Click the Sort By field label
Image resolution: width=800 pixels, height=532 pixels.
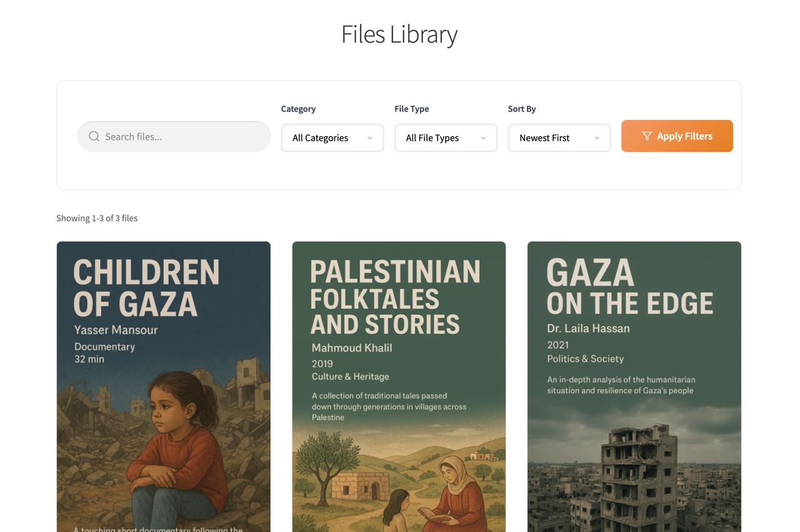point(521,109)
